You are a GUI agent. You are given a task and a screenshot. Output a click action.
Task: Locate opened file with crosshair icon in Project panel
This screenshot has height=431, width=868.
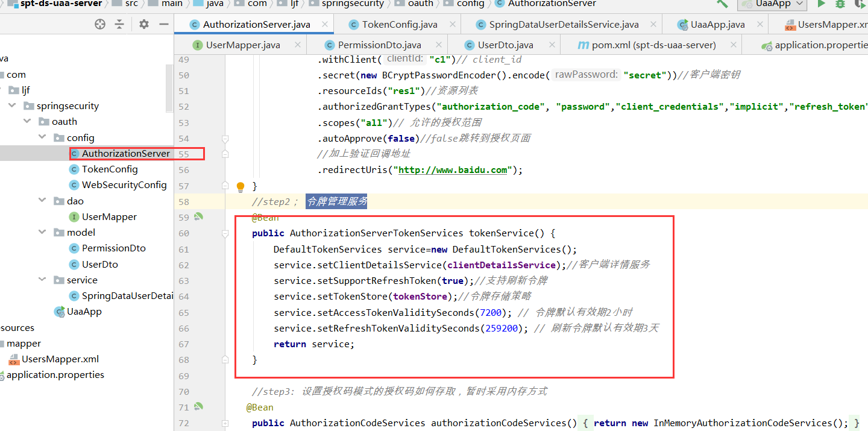pos(100,25)
